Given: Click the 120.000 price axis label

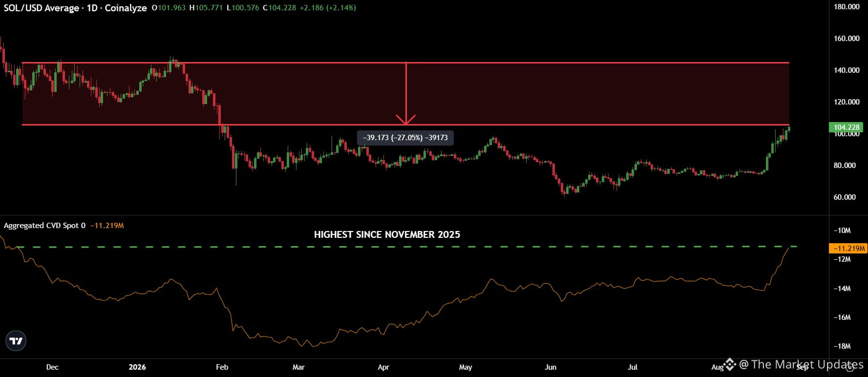Looking at the screenshot, I should 847,102.
